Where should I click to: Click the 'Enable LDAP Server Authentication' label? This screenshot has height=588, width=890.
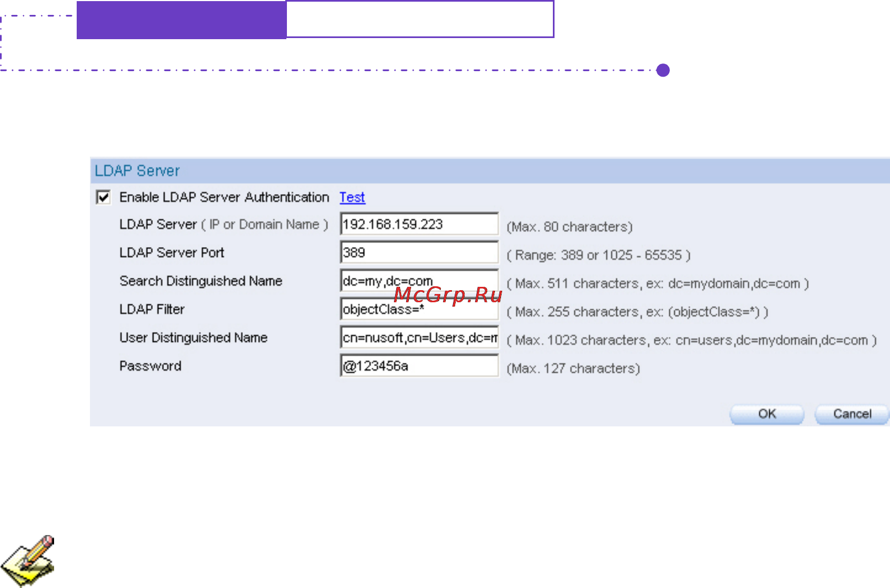click(x=224, y=197)
